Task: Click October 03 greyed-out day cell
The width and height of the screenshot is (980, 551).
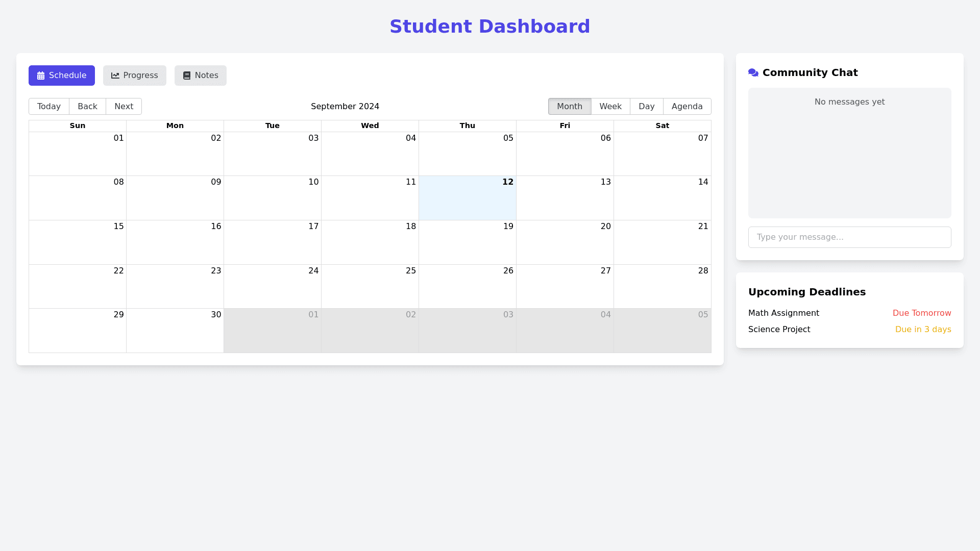Action: [x=467, y=331]
